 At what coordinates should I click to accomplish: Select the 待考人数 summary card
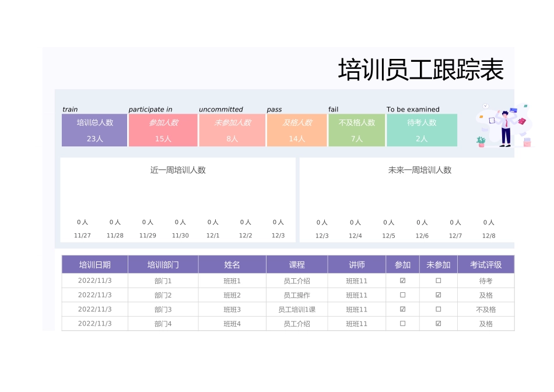[x=422, y=130]
